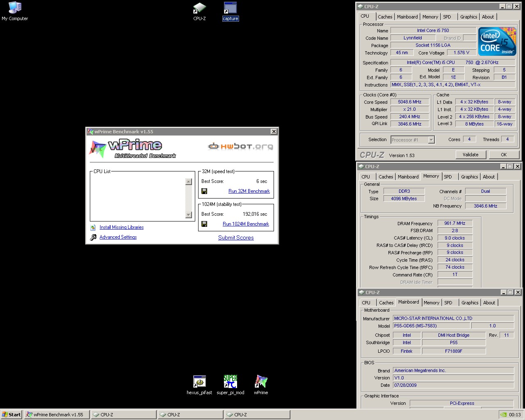
Task: Open Memory tab in top CPU-Z window
Action: coord(430,17)
